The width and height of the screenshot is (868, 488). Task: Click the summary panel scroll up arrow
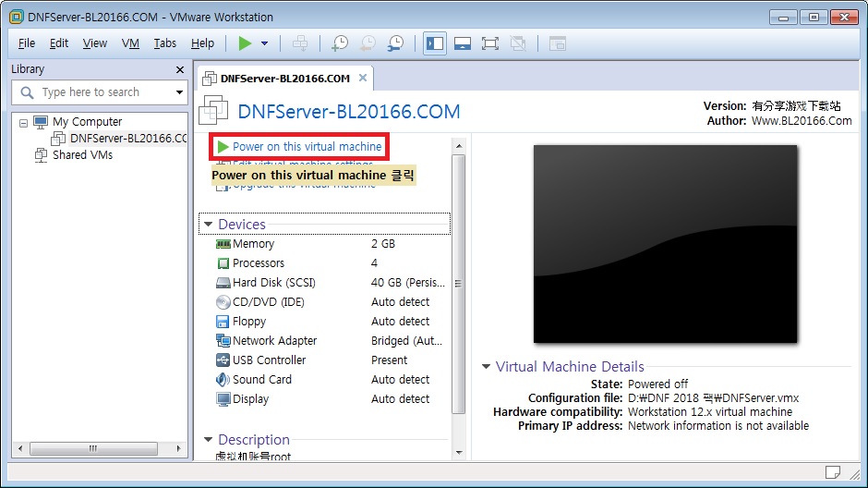click(459, 146)
